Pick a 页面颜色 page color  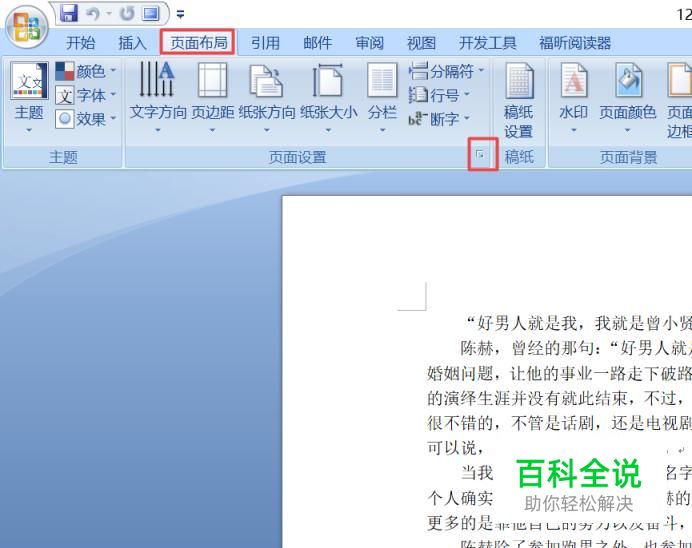pos(628,98)
